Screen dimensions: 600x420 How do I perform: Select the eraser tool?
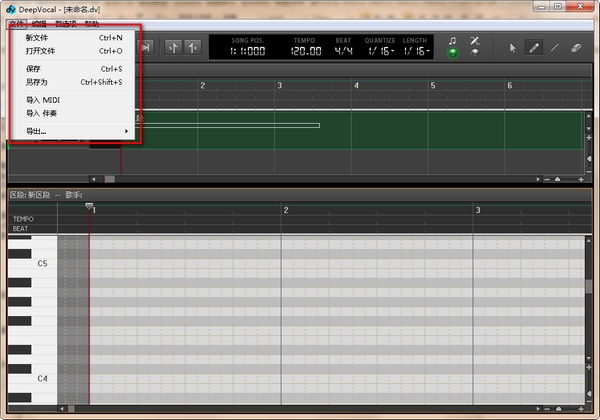click(x=576, y=47)
